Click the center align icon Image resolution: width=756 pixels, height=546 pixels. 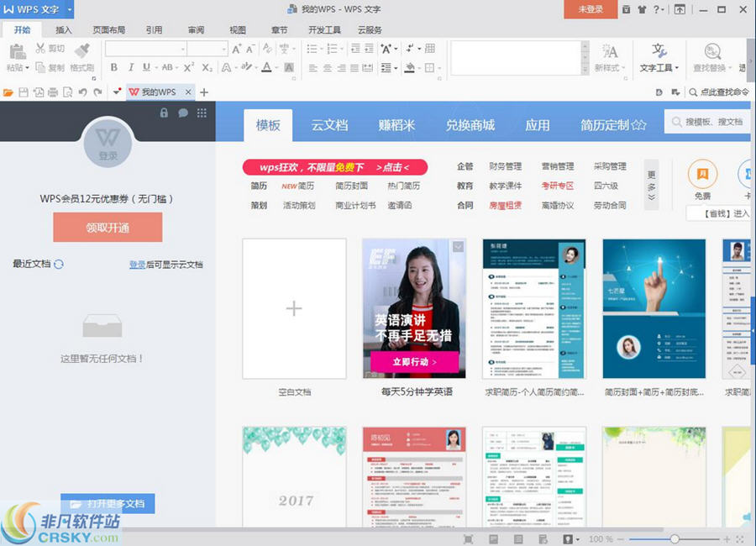[328, 68]
